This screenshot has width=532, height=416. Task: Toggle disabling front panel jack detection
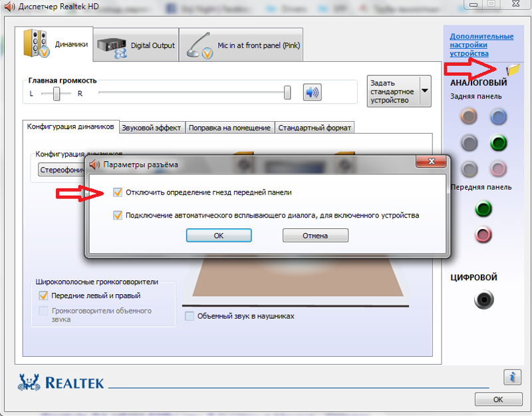118,192
